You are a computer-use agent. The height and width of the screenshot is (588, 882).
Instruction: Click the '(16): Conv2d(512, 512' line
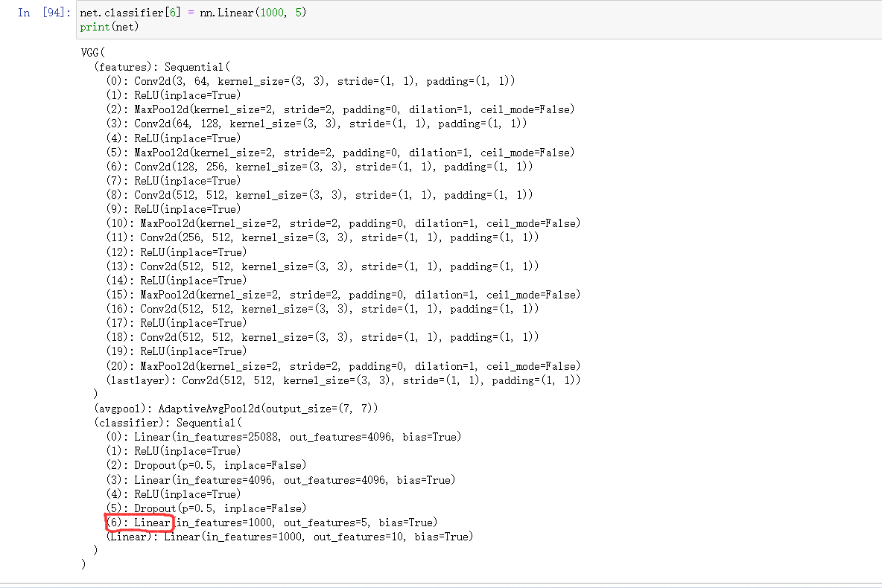pyautogui.click(x=323, y=309)
